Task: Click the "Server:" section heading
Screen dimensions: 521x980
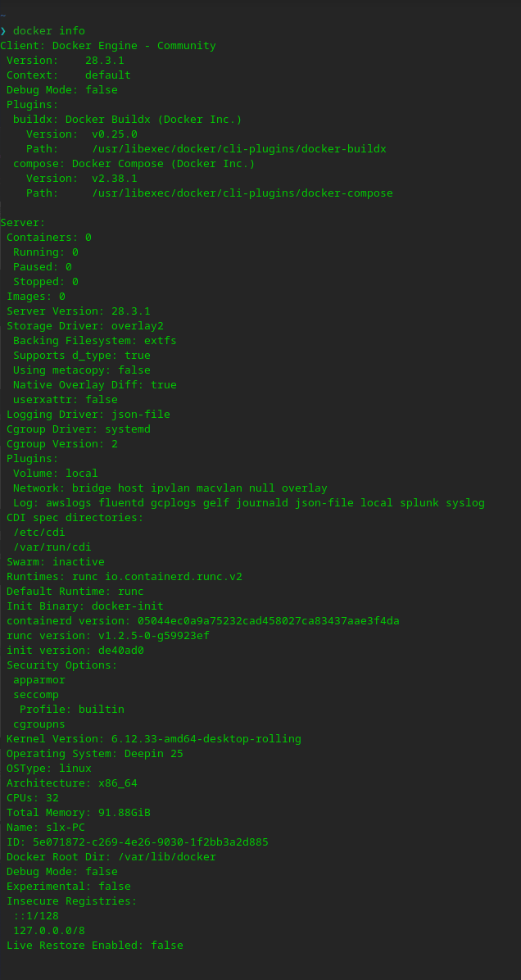Action: (x=23, y=223)
